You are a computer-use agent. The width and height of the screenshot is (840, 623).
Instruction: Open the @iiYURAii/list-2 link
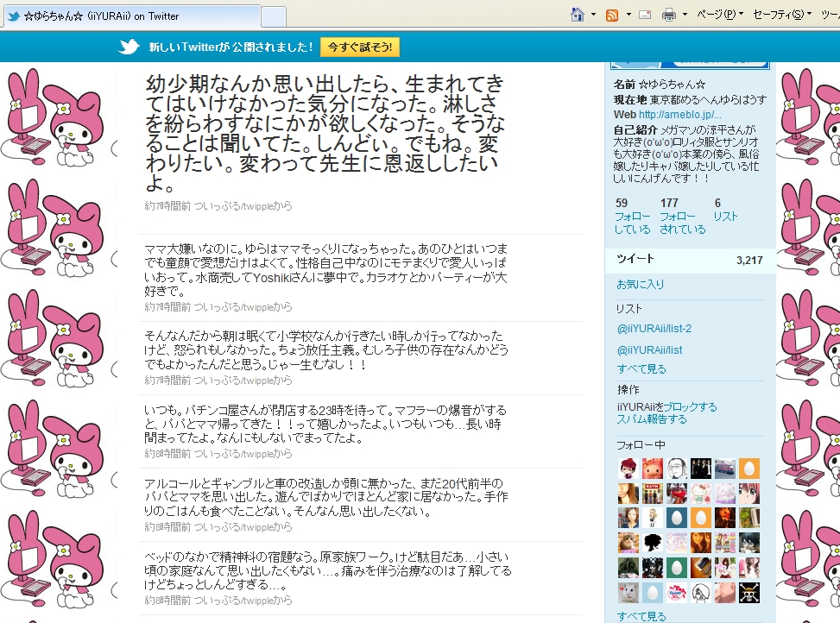(654, 329)
